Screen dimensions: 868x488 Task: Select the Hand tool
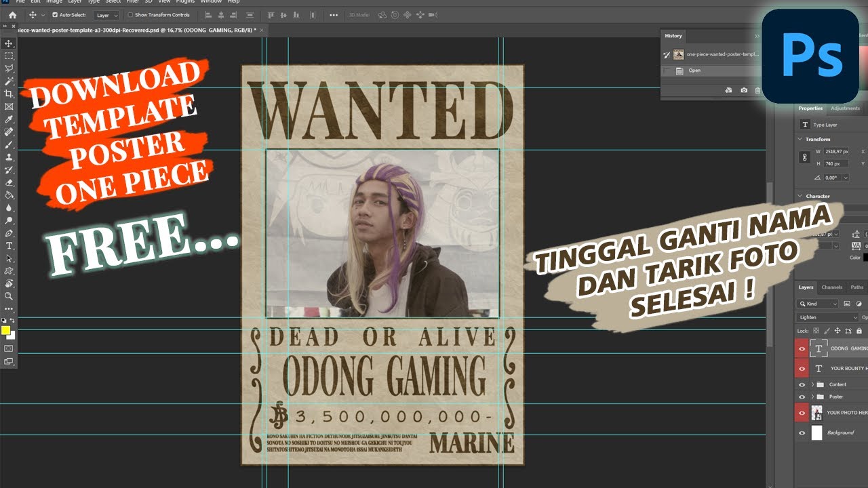click(x=9, y=283)
